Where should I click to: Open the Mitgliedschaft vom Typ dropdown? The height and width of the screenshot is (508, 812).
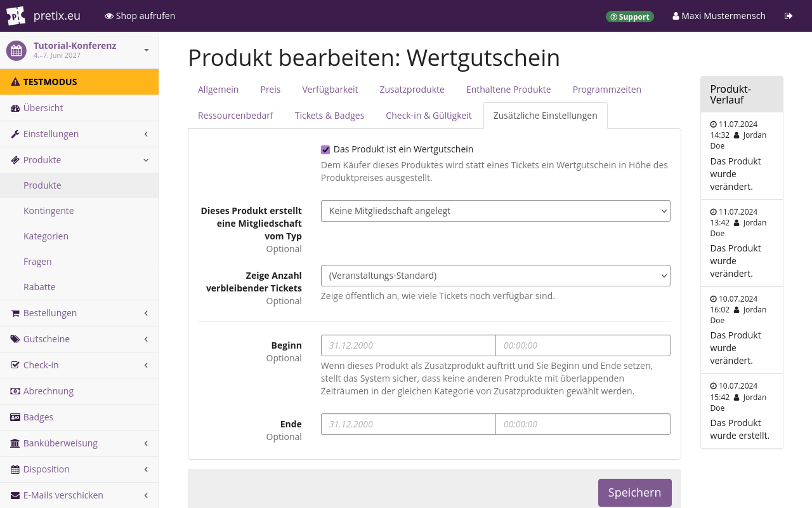click(495, 211)
